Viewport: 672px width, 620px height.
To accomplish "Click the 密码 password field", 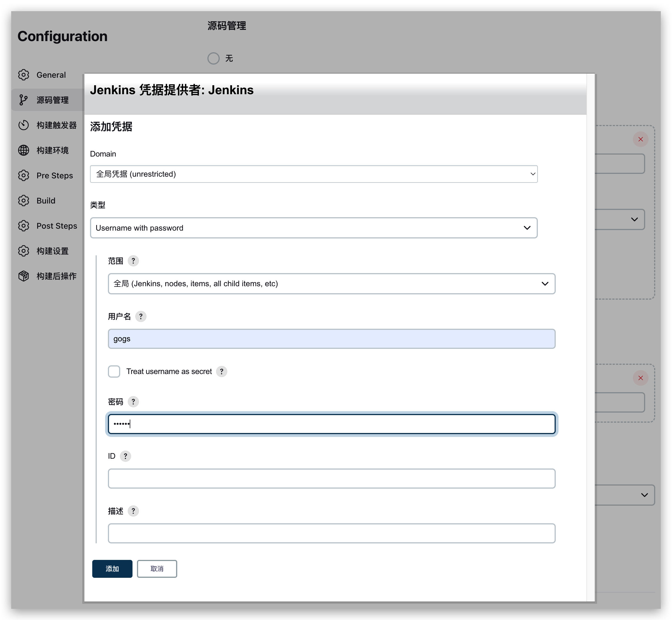I will [x=332, y=424].
